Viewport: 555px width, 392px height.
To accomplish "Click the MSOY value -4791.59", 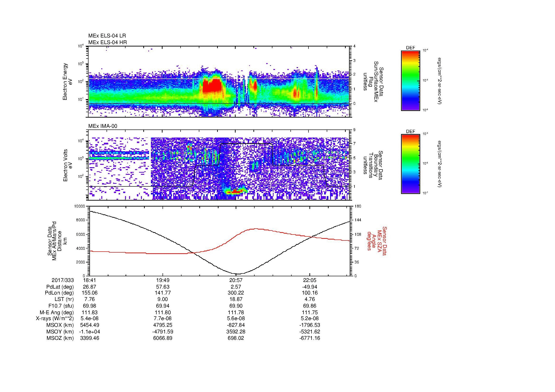I will point(163,332).
